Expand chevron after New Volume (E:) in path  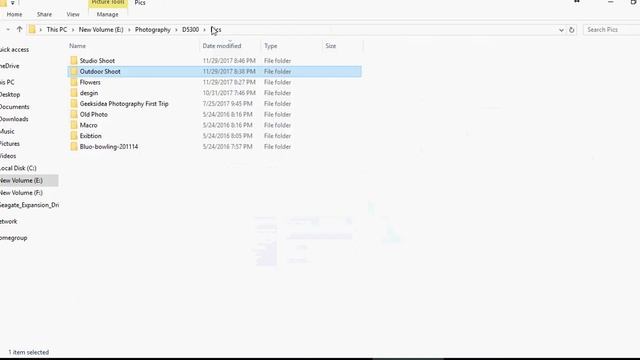tap(129, 30)
